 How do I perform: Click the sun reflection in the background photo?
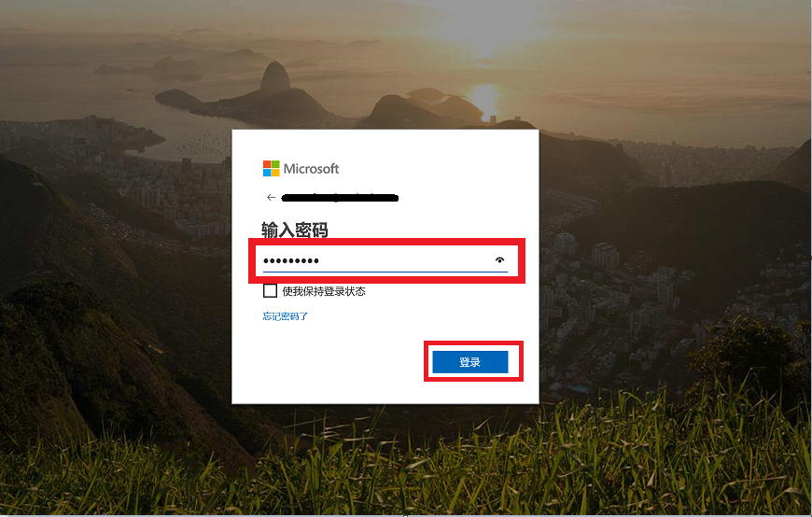[x=484, y=100]
